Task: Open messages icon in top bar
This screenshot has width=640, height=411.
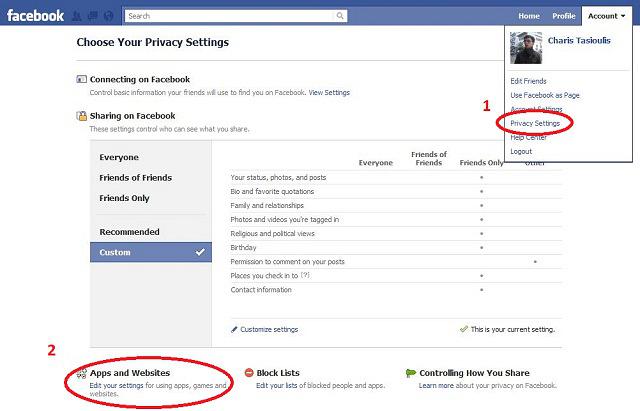Action: pos(91,16)
